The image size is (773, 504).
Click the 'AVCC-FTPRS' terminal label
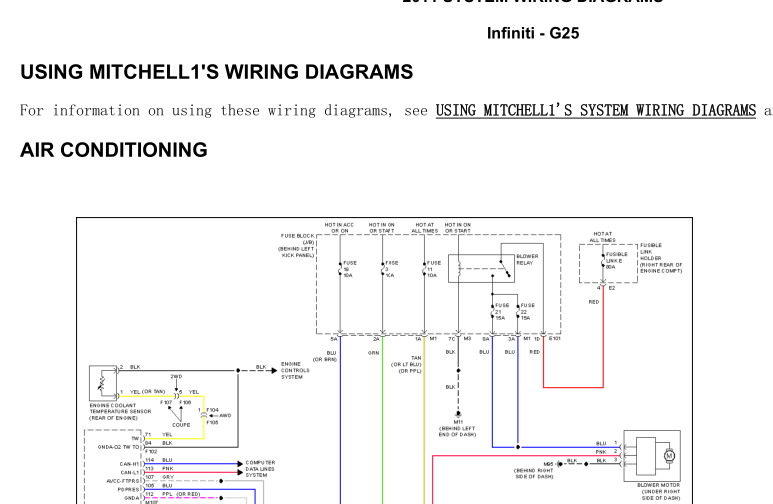coord(123,481)
